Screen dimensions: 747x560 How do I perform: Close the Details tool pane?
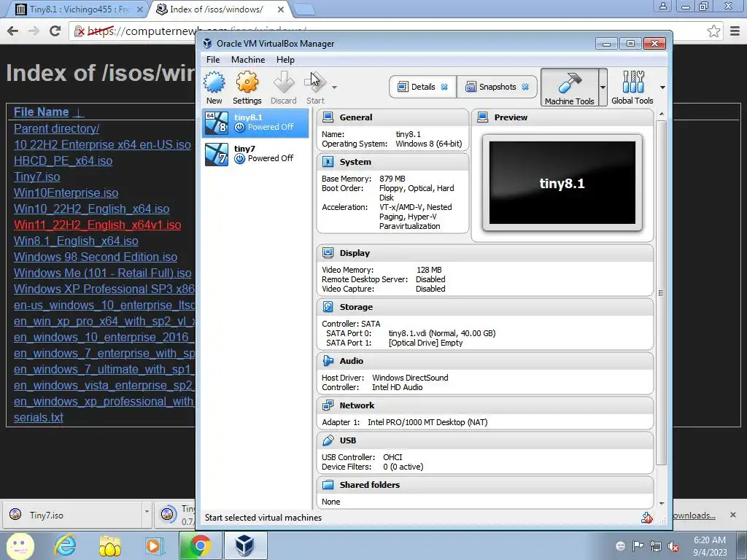[444, 87]
